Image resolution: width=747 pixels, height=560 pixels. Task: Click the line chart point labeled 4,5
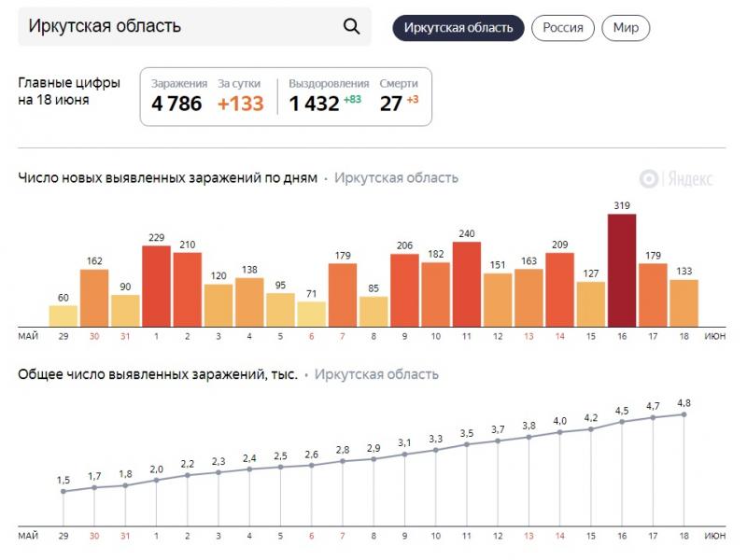[x=622, y=422]
